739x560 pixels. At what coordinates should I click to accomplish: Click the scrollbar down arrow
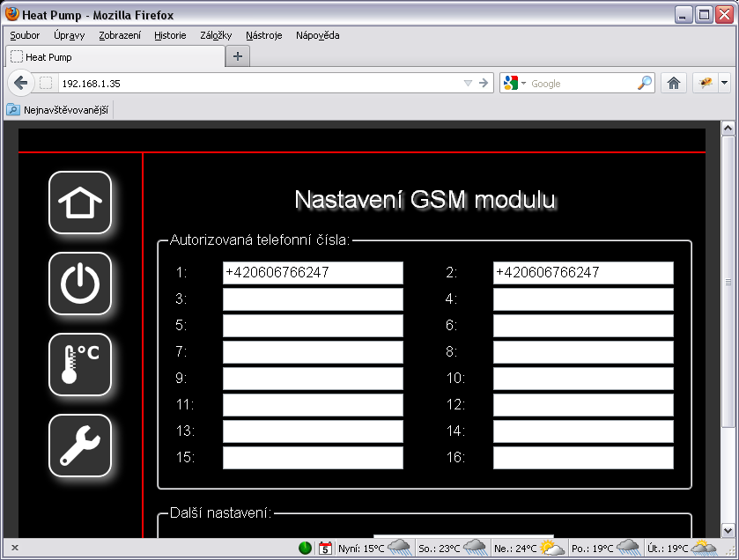pyautogui.click(x=728, y=530)
